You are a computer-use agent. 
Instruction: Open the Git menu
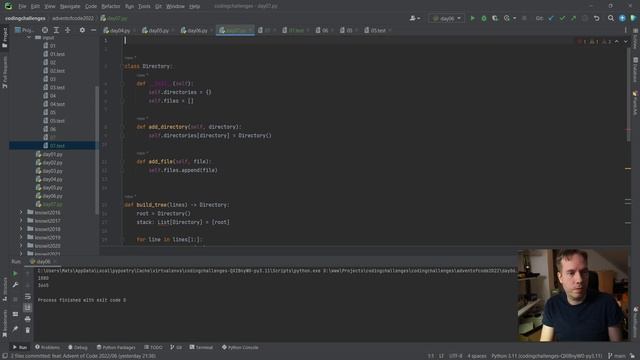(x=158, y=7)
